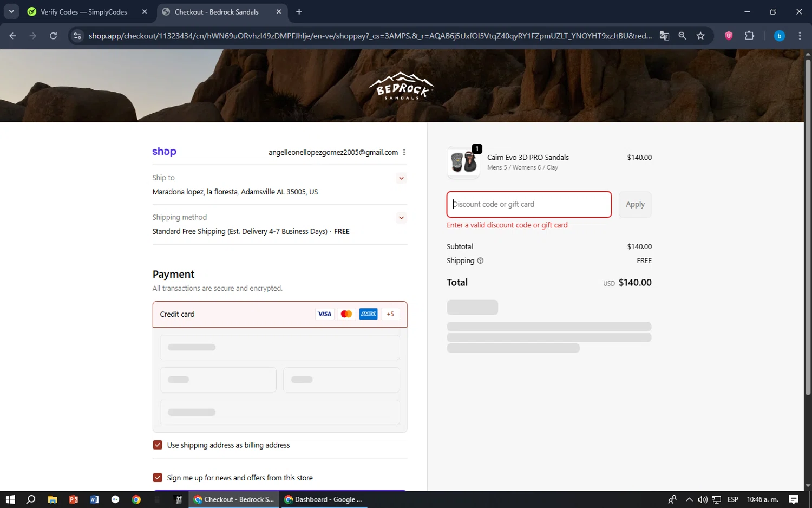Viewport: 812px width, 508px height.
Task: Open PowerPoint from the taskbar
Action: (x=74, y=499)
